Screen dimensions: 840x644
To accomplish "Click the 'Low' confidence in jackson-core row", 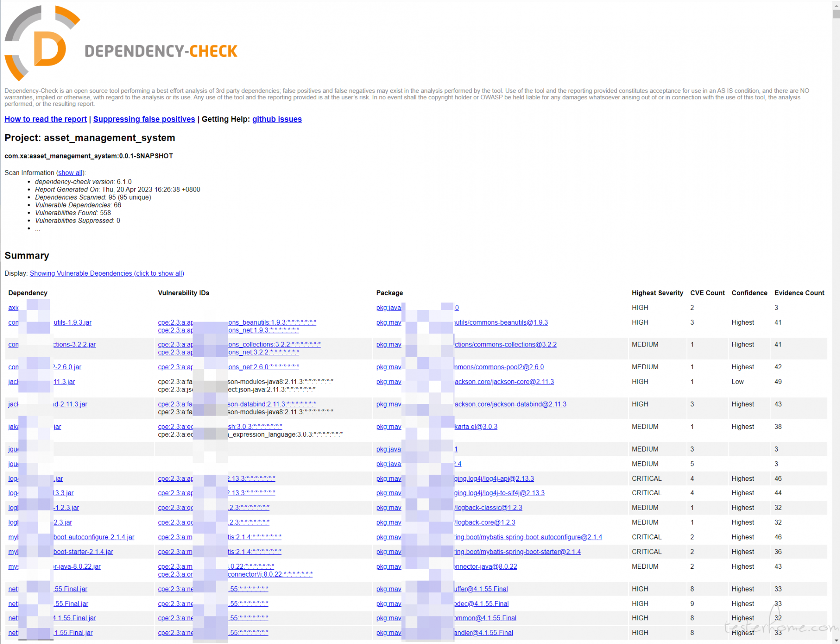I will click(737, 382).
